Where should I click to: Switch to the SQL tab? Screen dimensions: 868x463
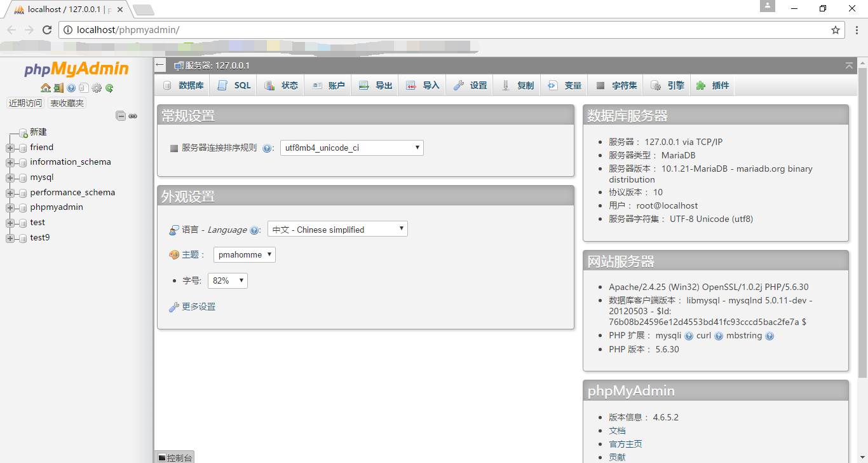[234, 85]
